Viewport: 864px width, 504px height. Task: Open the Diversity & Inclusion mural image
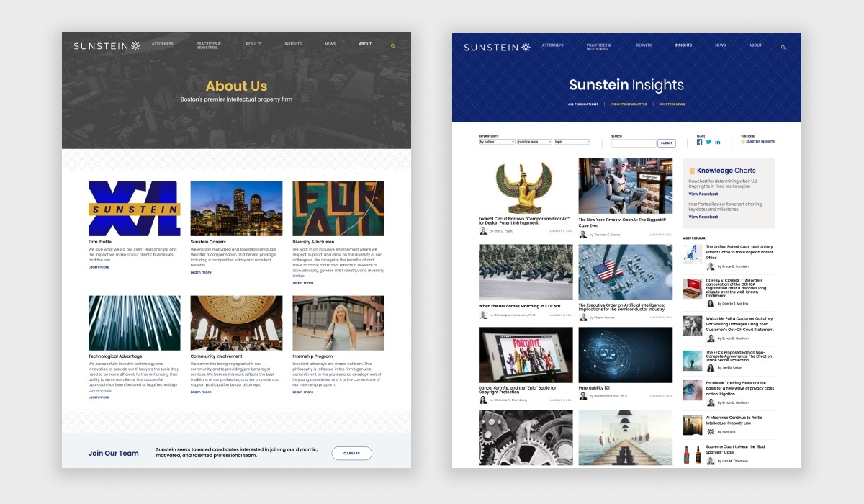coord(338,209)
